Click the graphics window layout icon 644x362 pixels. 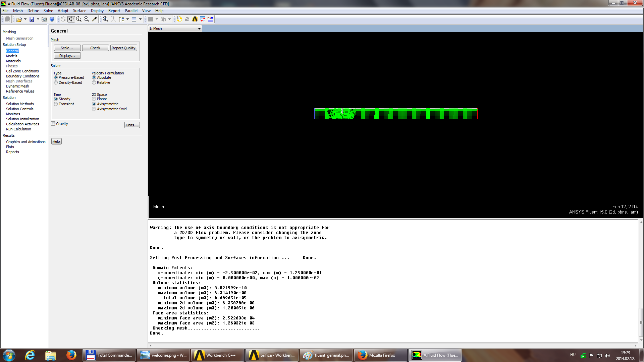click(x=134, y=19)
